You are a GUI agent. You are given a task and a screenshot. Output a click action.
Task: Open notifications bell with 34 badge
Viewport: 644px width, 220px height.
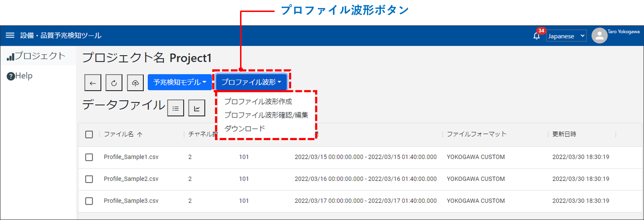pyautogui.click(x=536, y=36)
